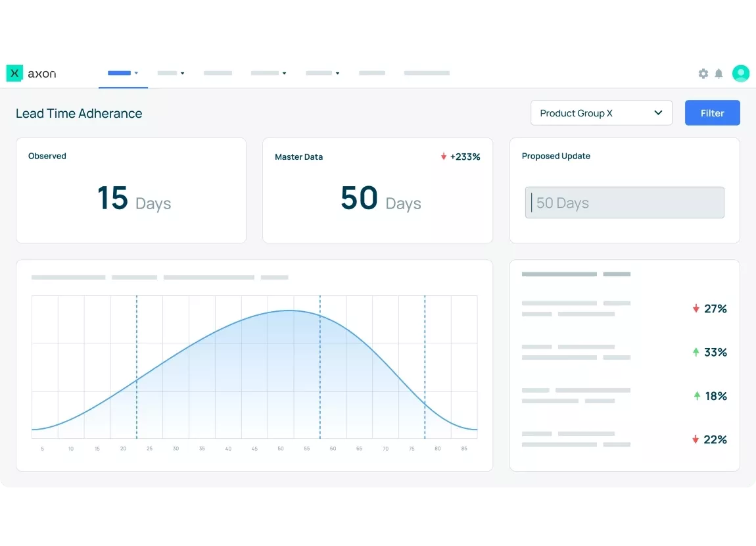Click the green up arrow beside 33%

[696, 352]
